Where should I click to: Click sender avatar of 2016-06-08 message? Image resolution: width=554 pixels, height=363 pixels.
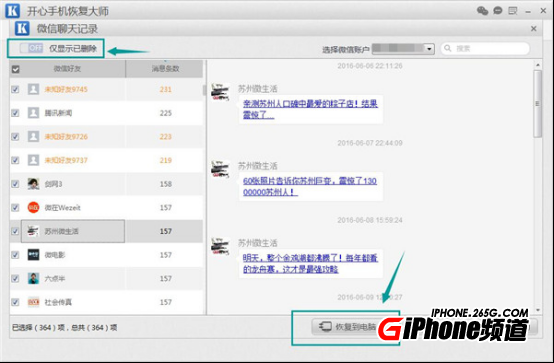pyautogui.click(x=220, y=246)
